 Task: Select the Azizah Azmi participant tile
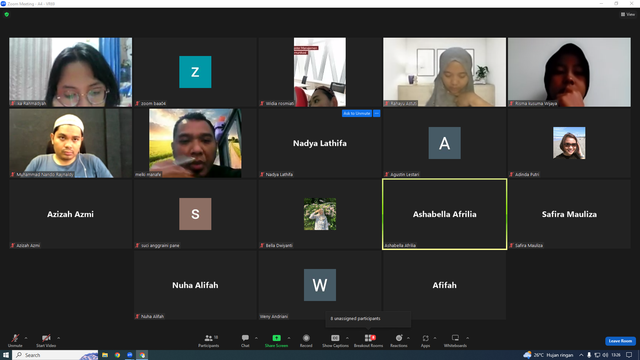pos(71,214)
